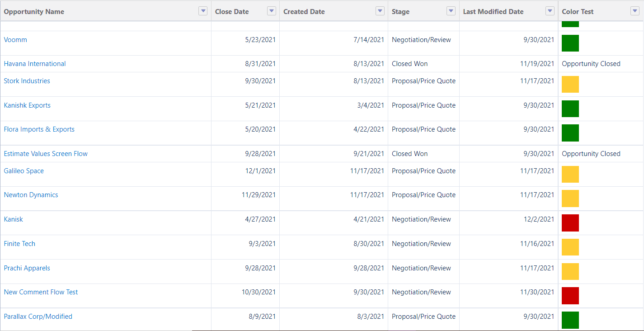Open the Newton Dynamics opportunity
Viewport: 644px width, 331px height.
tap(31, 195)
